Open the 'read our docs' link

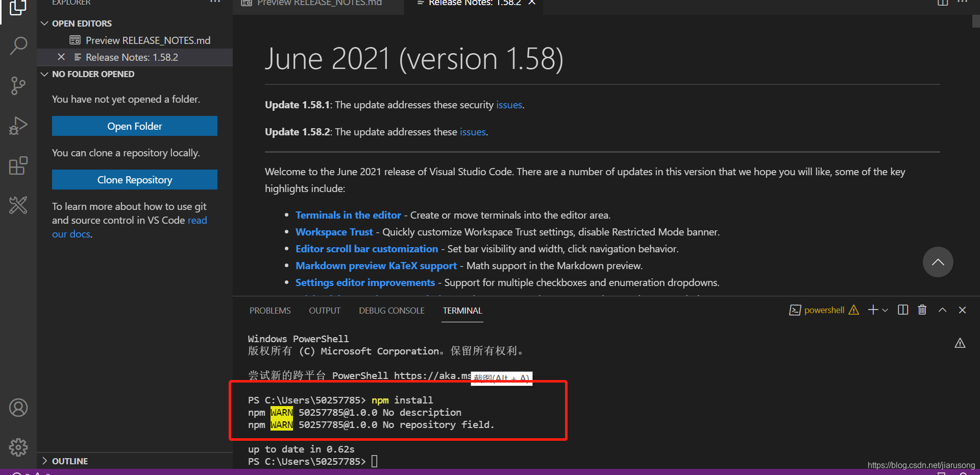point(197,220)
